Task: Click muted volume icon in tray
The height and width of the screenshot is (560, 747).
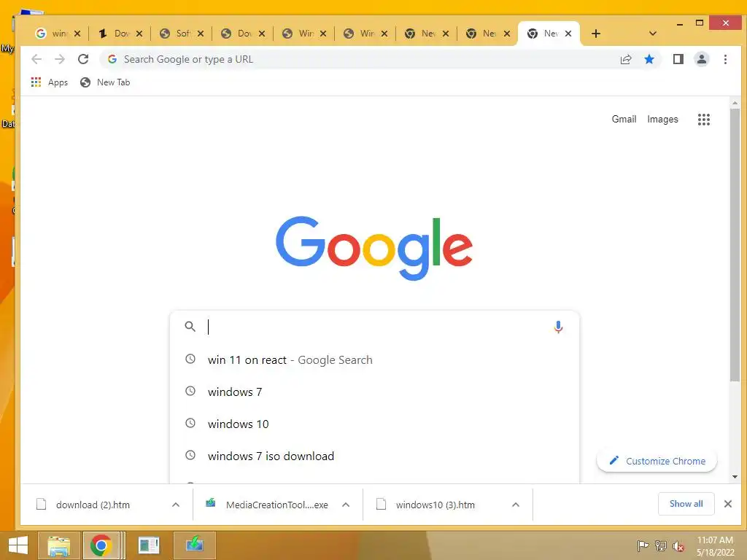Action: [678, 545]
